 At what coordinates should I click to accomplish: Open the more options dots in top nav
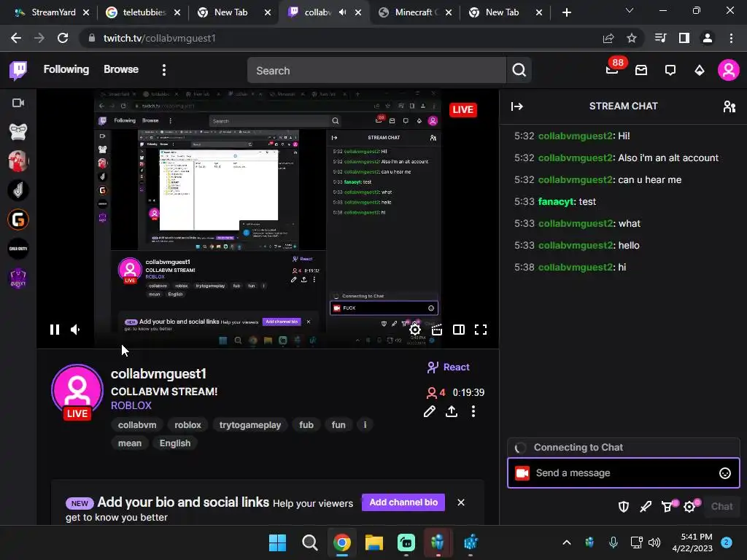(x=164, y=70)
